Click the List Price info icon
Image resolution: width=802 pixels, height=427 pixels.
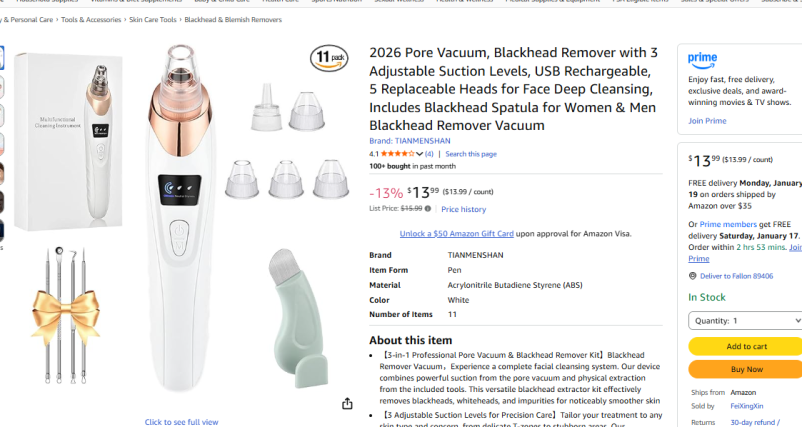(428, 209)
